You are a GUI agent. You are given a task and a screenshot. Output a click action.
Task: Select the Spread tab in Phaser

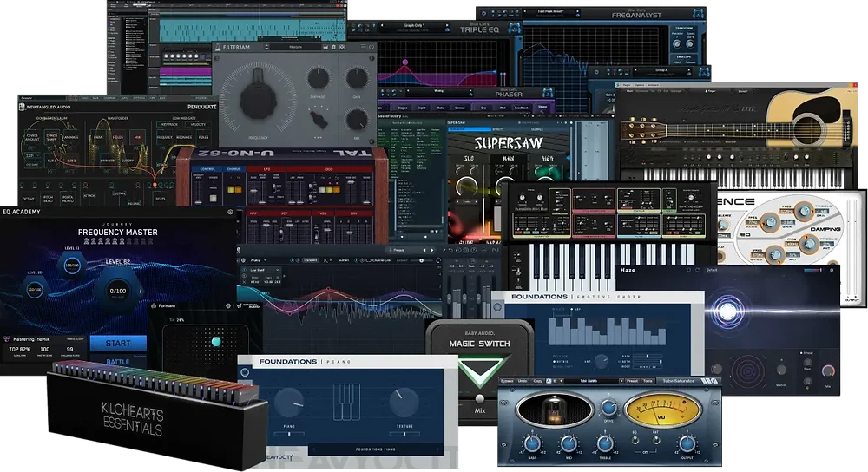coord(459,108)
